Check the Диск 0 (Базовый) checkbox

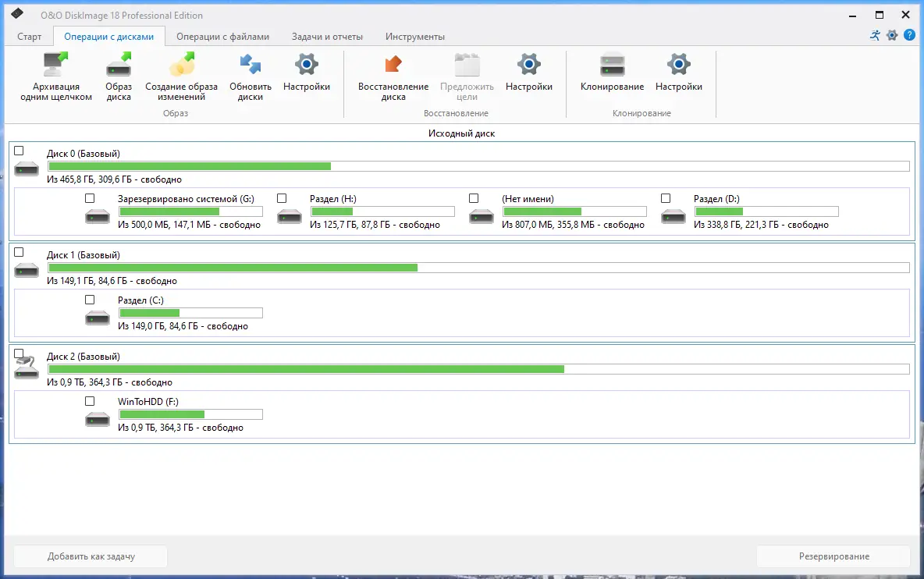(x=19, y=151)
